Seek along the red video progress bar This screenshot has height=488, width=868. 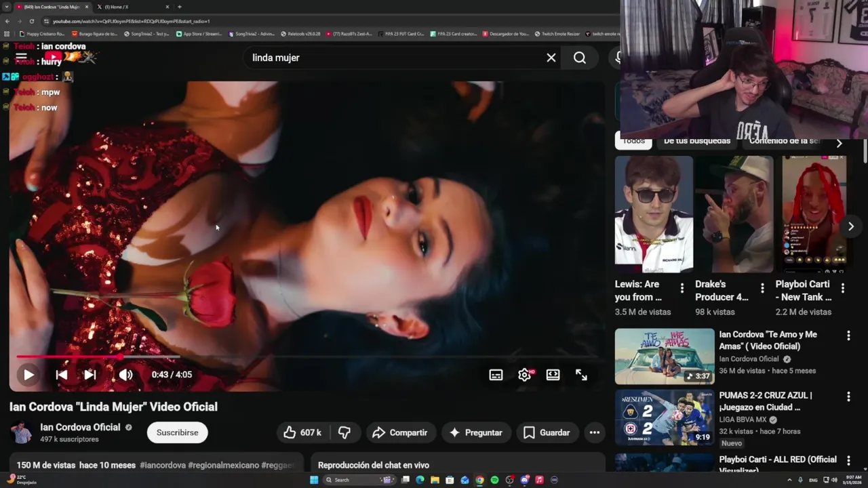307,357
